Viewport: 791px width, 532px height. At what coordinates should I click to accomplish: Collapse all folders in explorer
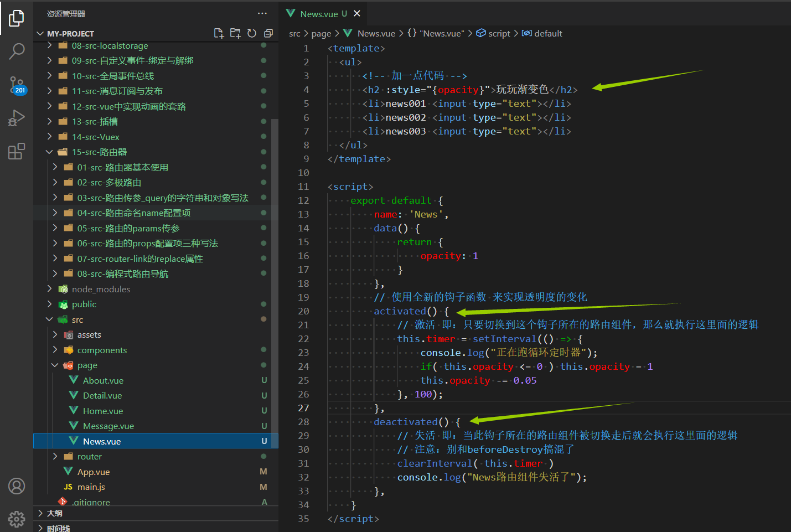coord(268,33)
